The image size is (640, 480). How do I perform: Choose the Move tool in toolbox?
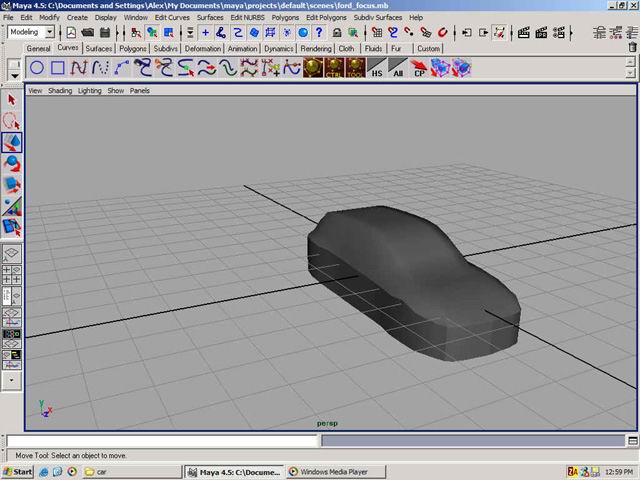(12, 143)
